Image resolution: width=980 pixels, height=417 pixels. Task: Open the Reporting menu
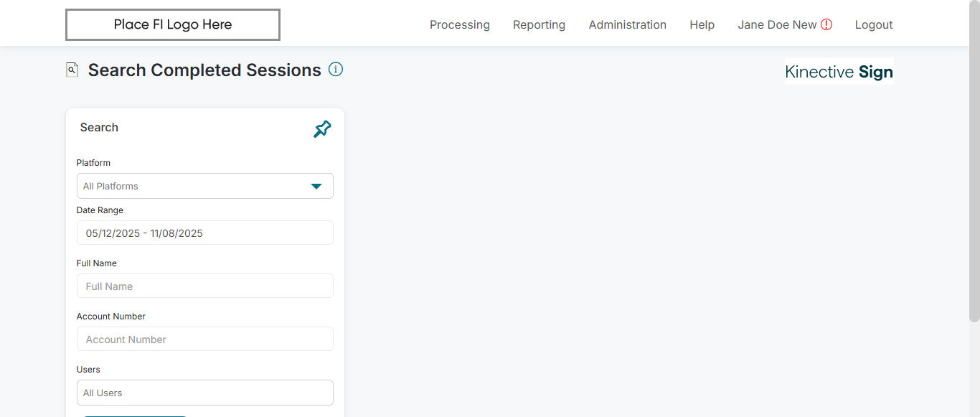pos(539,25)
